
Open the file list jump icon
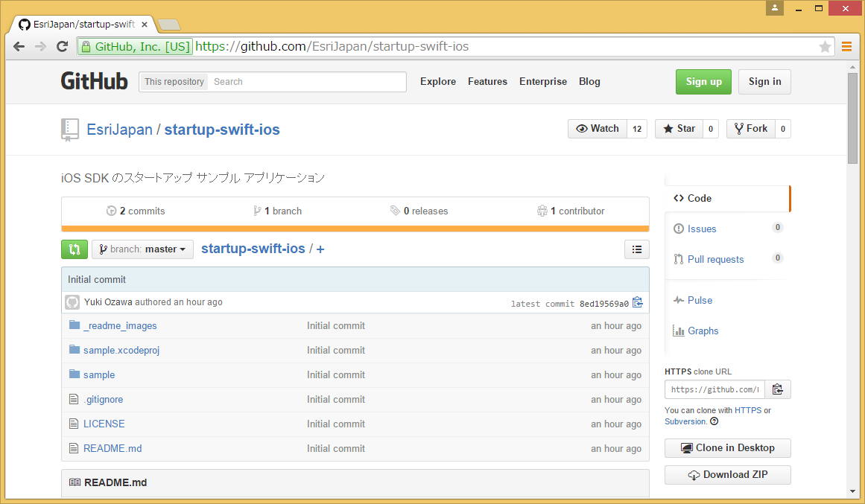click(636, 249)
